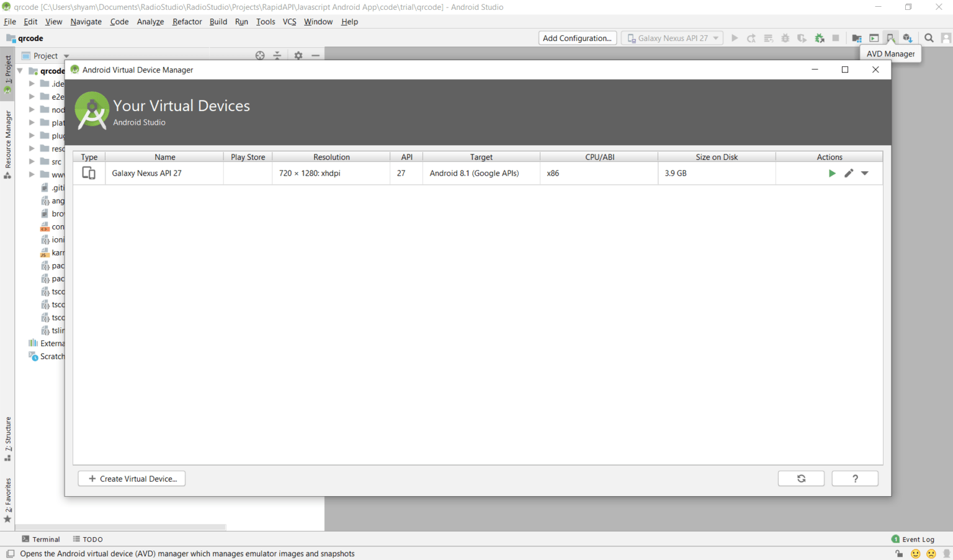Open the Build menu
Screen dimensions: 953x560
(218, 22)
